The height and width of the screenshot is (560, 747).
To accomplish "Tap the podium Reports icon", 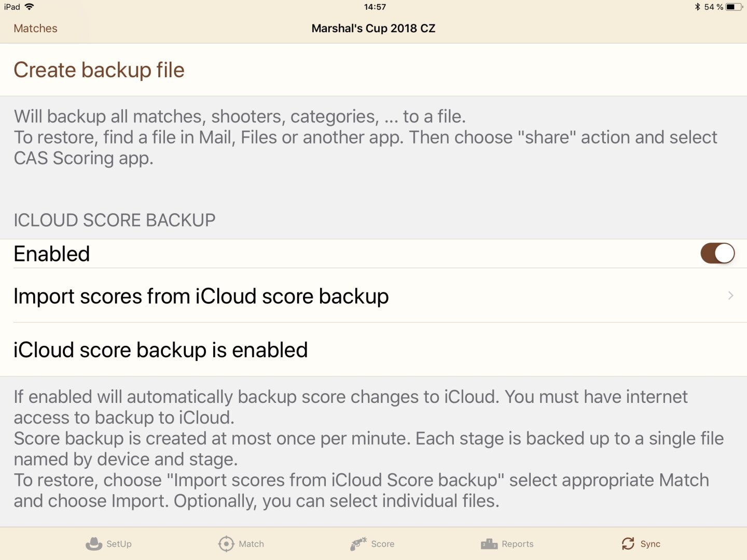I will (489, 543).
